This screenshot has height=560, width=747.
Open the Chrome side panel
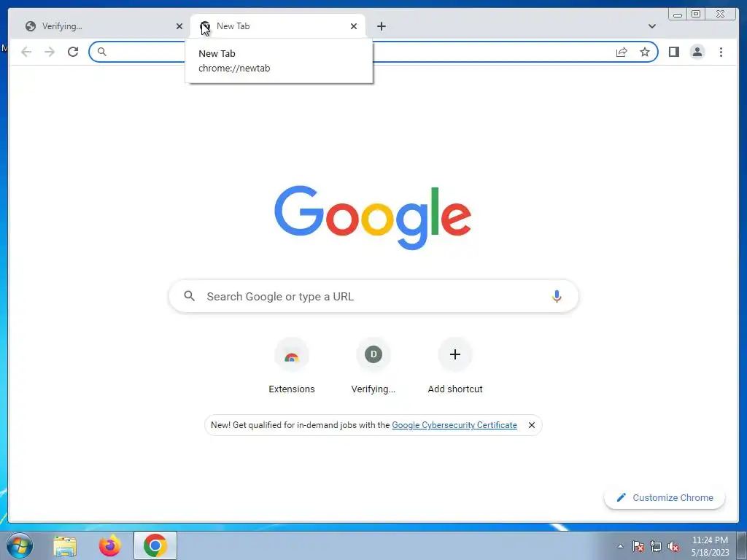(x=673, y=52)
